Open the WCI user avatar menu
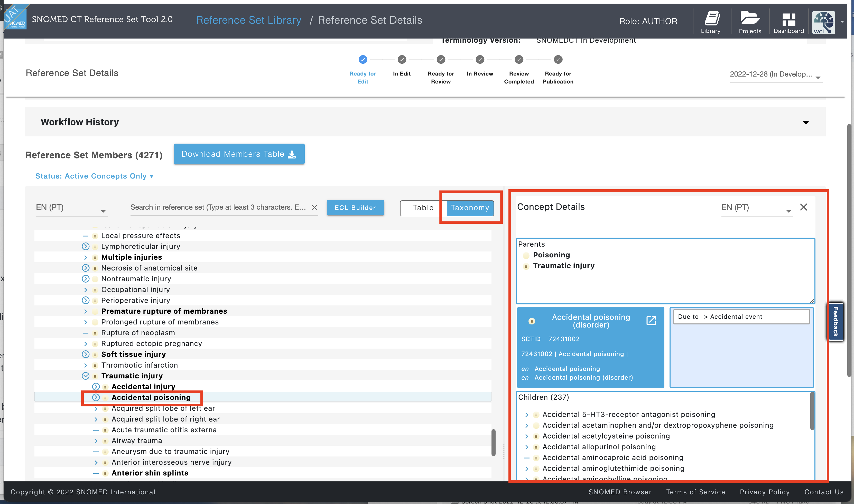 pyautogui.click(x=823, y=22)
